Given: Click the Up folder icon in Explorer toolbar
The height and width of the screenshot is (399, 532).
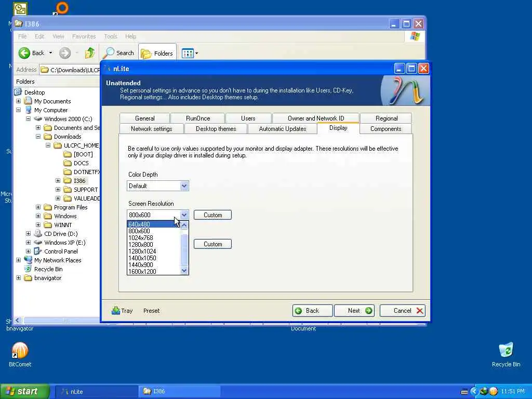Looking at the screenshot, I should (90, 53).
